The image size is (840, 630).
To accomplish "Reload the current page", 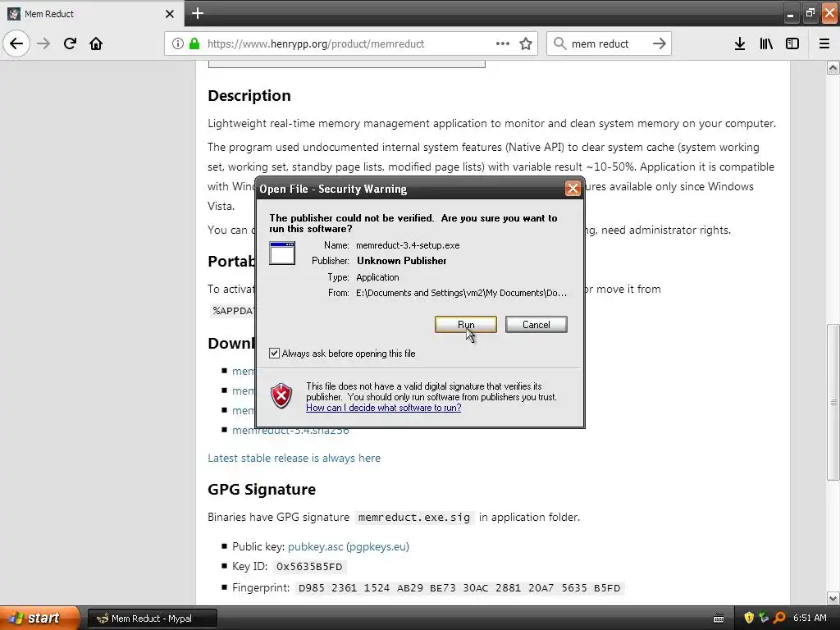I will pyautogui.click(x=70, y=43).
